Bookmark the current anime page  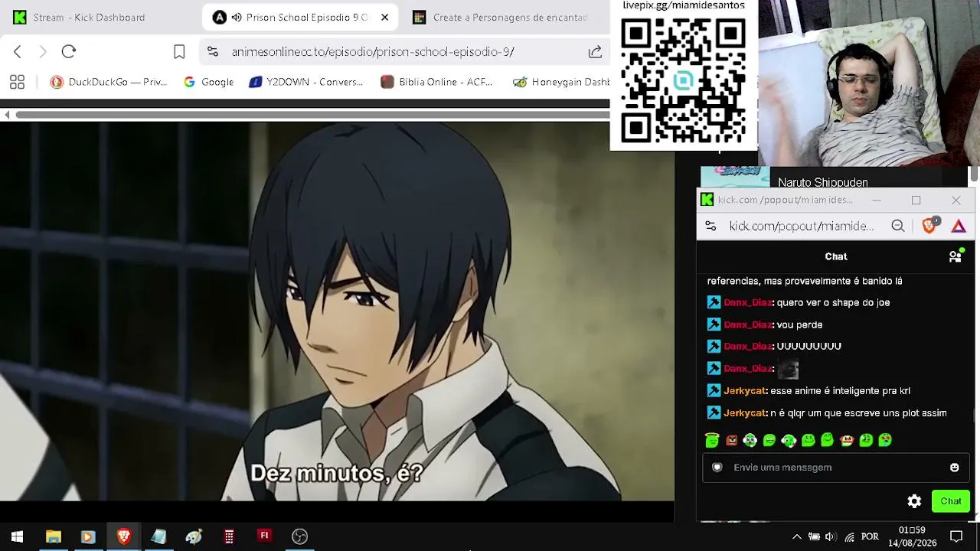(179, 51)
